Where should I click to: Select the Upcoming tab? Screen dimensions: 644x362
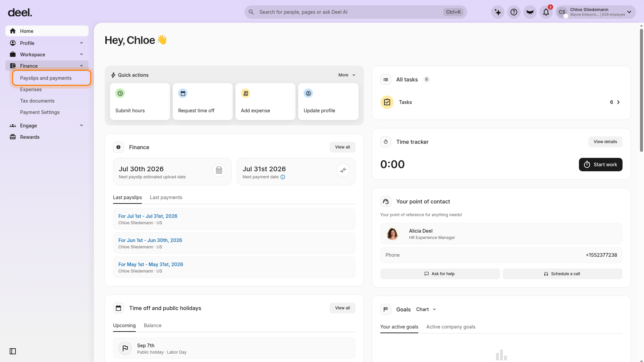(x=124, y=325)
